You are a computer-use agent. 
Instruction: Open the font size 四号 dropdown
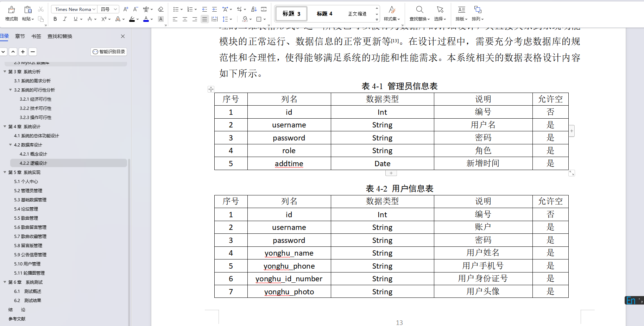[x=115, y=9]
